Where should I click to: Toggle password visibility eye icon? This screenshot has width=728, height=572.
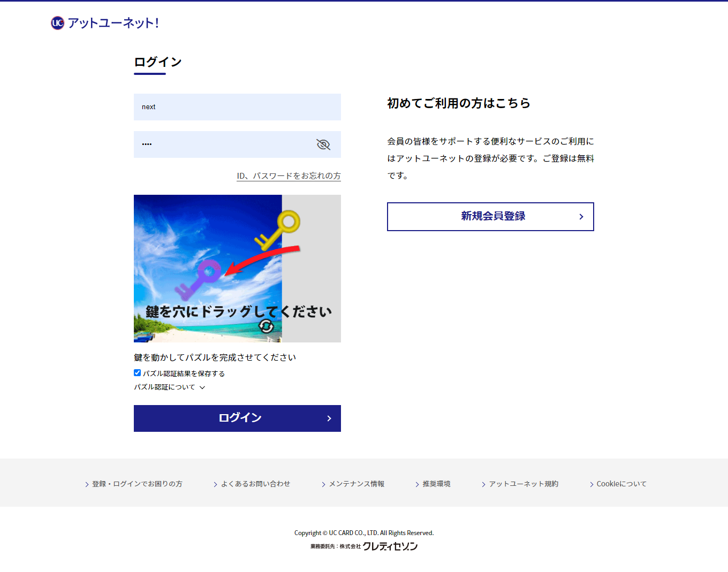pyautogui.click(x=323, y=144)
